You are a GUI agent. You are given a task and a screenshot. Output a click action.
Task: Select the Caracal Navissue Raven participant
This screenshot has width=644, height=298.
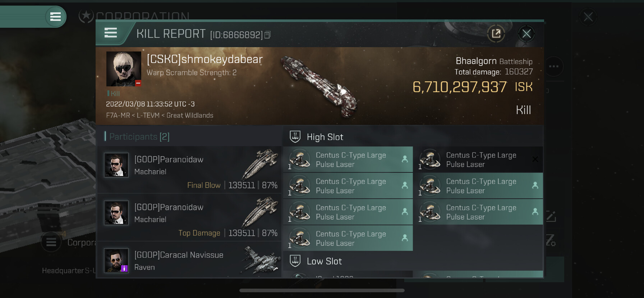189,260
